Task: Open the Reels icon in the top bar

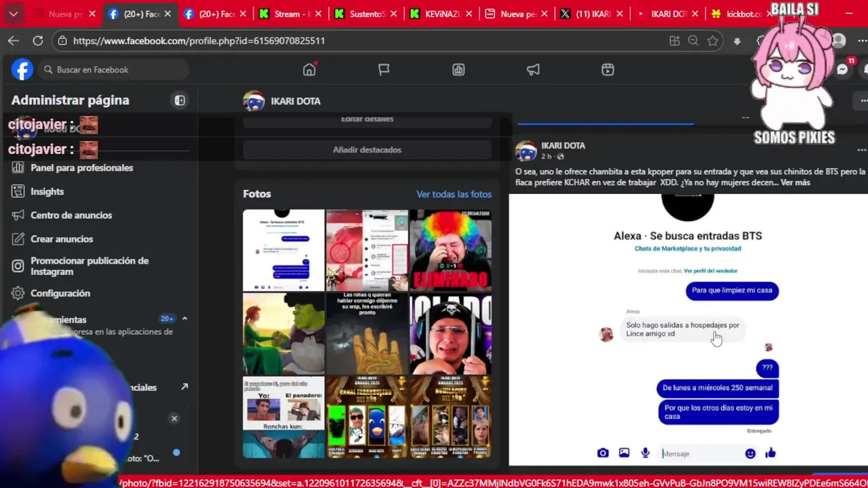Action: (x=608, y=70)
